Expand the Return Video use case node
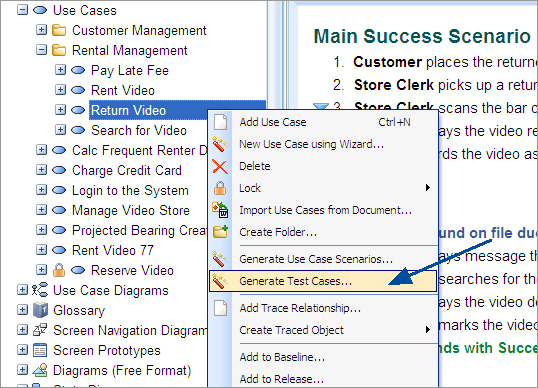Image resolution: width=538 pixels, height=388 pixels. tap(60, 110)
